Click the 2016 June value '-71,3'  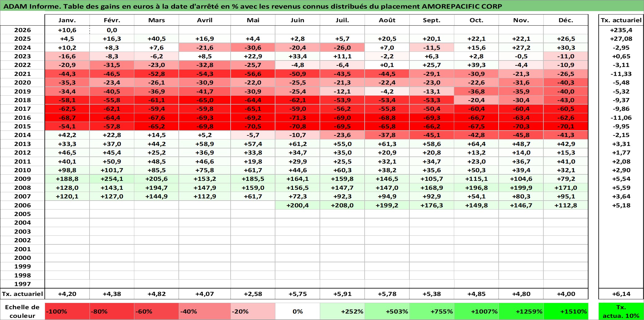298,118
